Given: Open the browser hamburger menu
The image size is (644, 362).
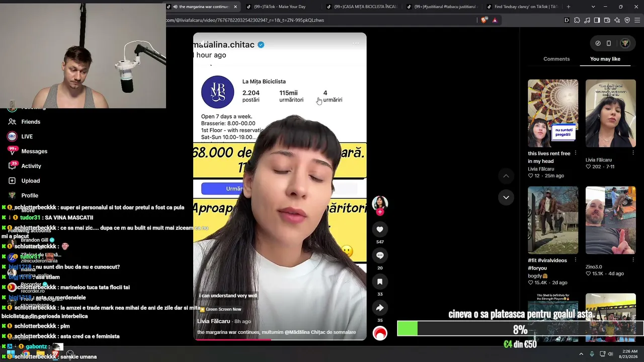Looking at the screenshot, I should coord(637,20).
